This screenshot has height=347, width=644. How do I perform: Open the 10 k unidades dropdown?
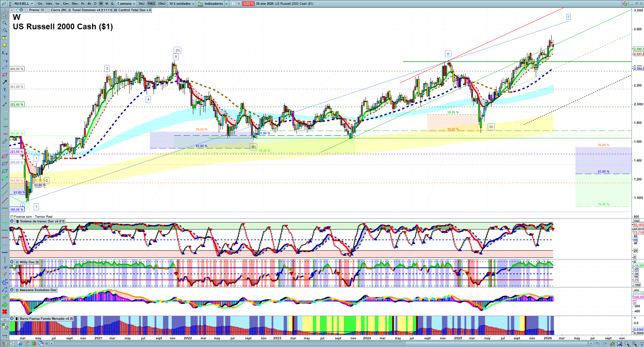click(182, 4)
